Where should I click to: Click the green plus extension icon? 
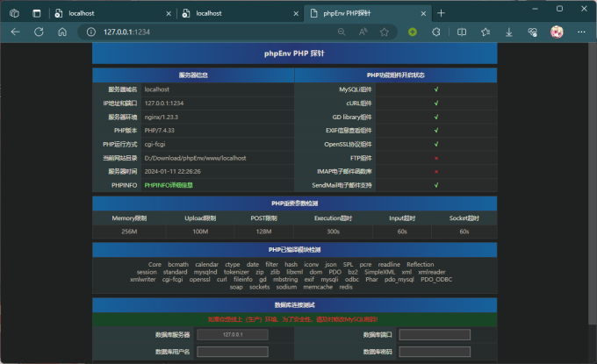click(x=413, y=32)
